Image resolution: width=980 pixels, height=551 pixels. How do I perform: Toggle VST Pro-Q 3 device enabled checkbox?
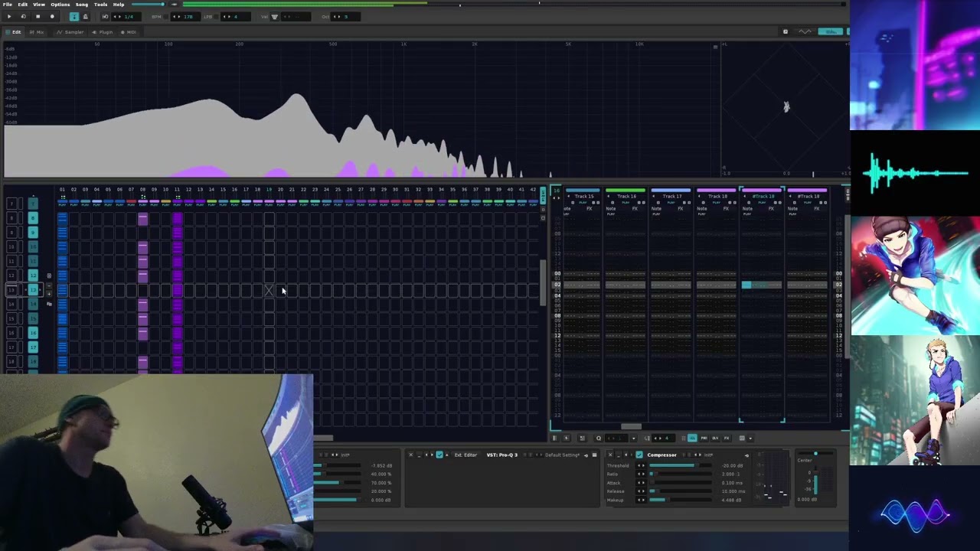tap(439, 455)
